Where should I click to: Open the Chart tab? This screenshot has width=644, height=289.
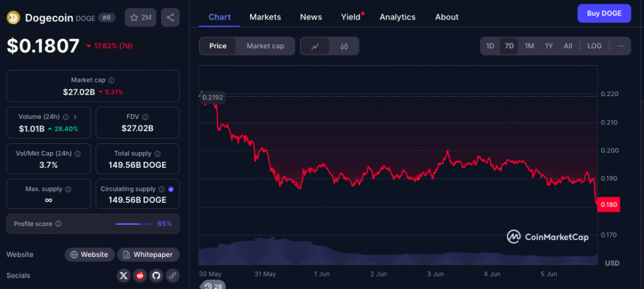(219, 17)
